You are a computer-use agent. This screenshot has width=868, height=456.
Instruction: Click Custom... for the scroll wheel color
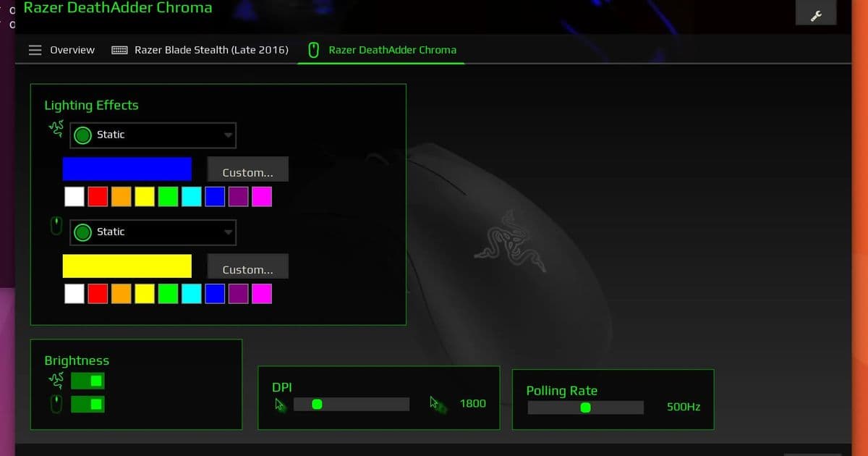point(247,266)
